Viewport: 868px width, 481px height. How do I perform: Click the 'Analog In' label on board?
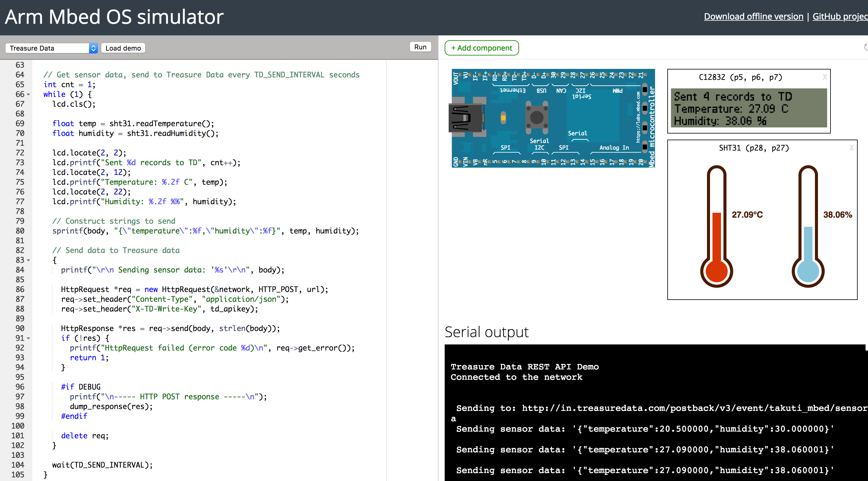pos(614,148)
